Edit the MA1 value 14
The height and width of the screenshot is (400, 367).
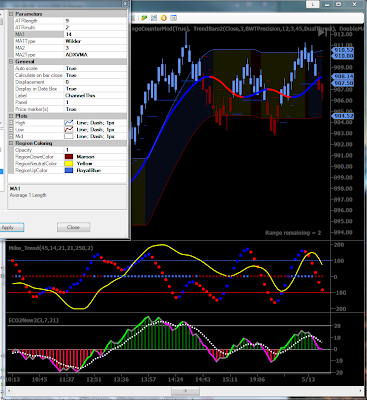coord(95,34)
